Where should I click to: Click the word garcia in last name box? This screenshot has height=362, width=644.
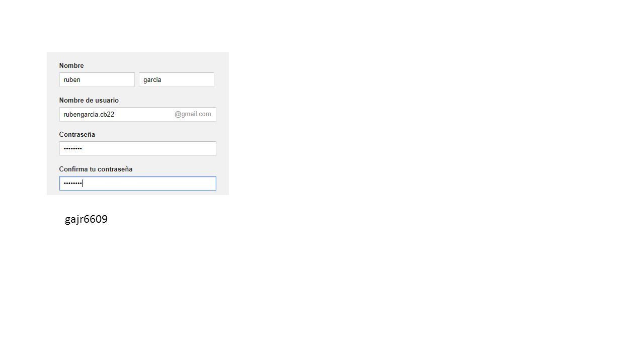[x=152, y=79]
